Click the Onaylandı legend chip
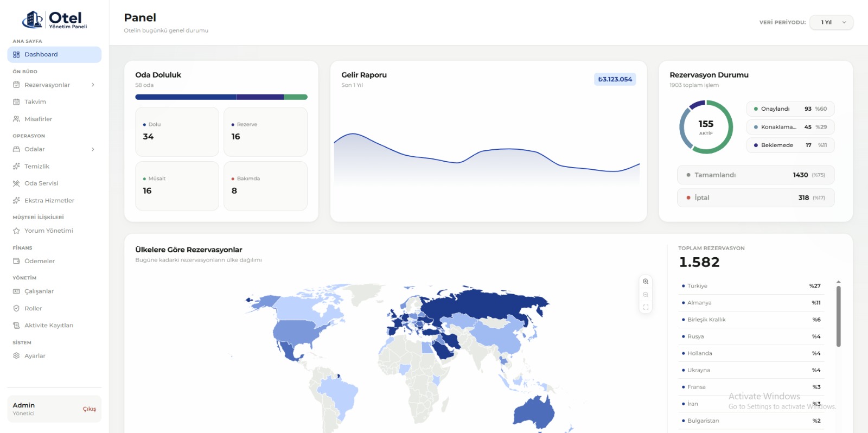The image size is (868, 433). 790,109
